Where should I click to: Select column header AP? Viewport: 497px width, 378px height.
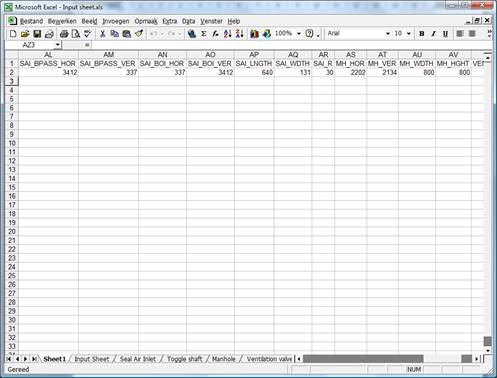tap(254, 55)
